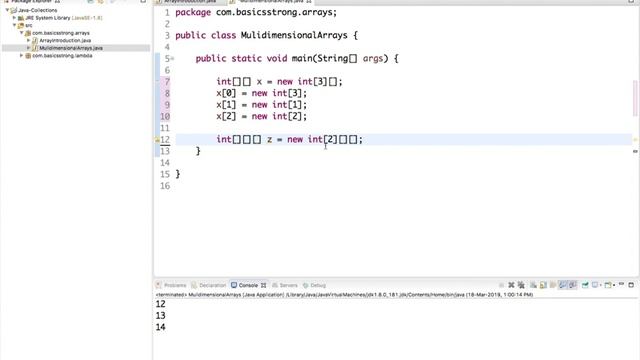Click the Clear Console icon
The height and width of the screenshot is (360, 640).
point(533,285)
